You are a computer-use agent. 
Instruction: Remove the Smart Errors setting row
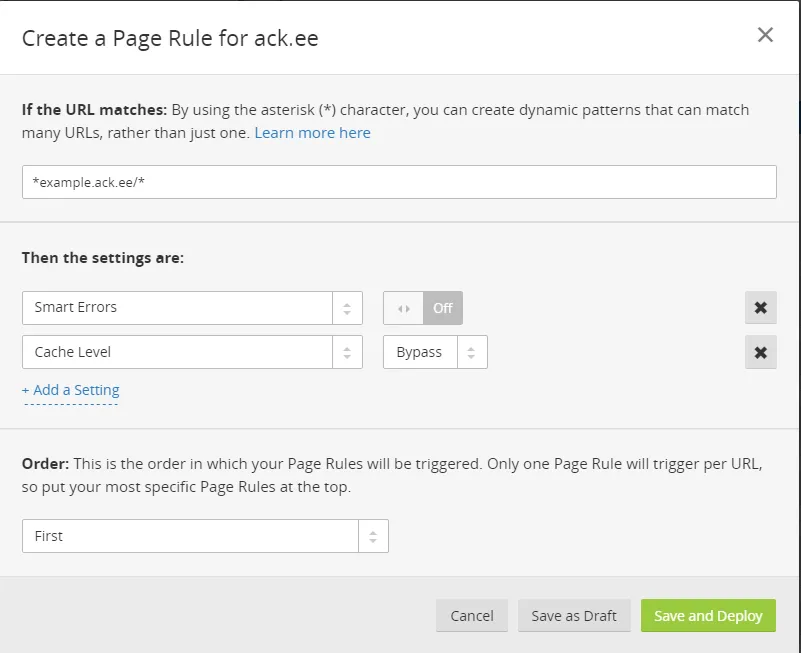tap(760, 308)
